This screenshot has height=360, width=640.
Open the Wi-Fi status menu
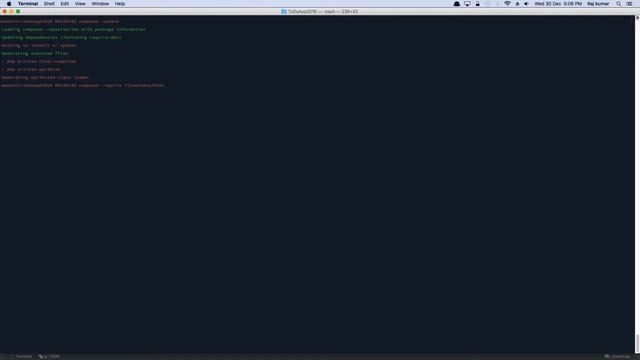click(x=507, y=4)
